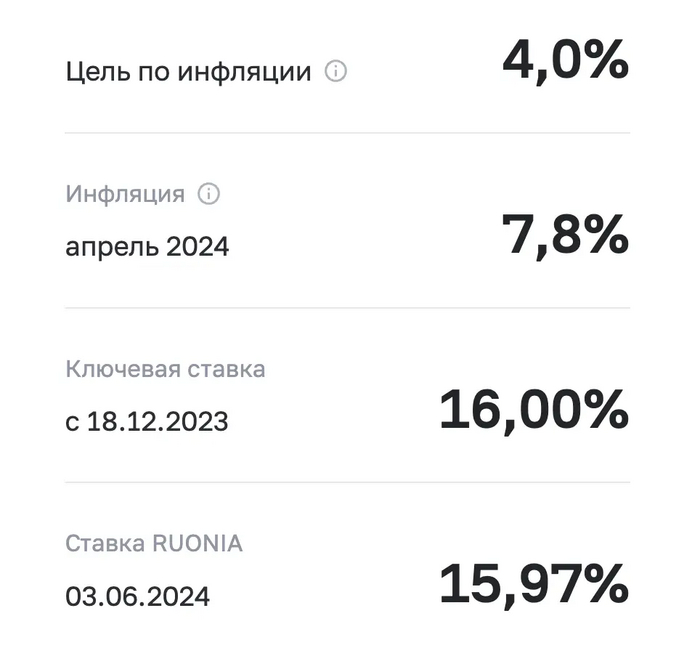The image size is (700, 648).
Task: Select the date с 18.12.2023
Action: (147, 421)
